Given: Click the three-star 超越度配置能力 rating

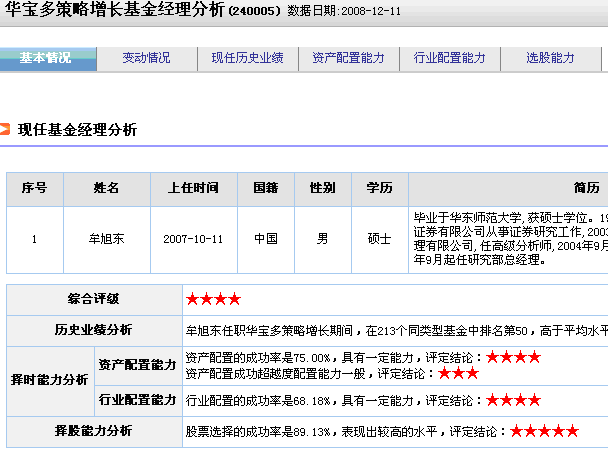Looking at the screenshot, I should pos(458,374).
